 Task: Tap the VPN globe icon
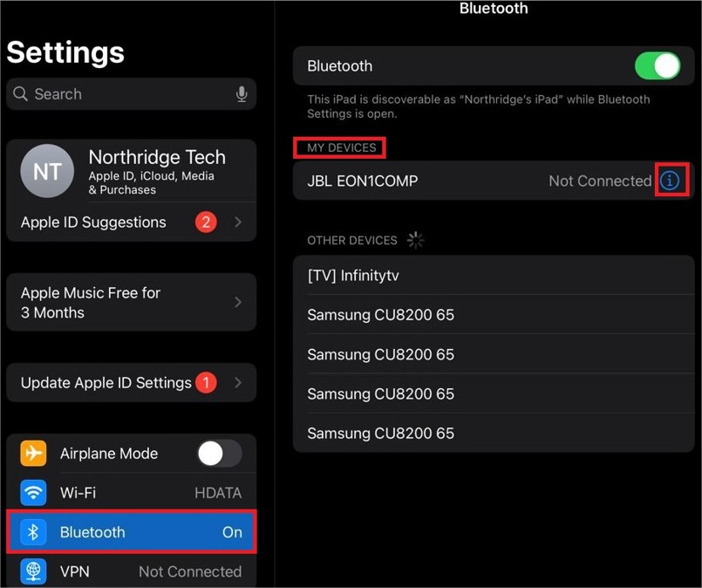tap(33, 571)
